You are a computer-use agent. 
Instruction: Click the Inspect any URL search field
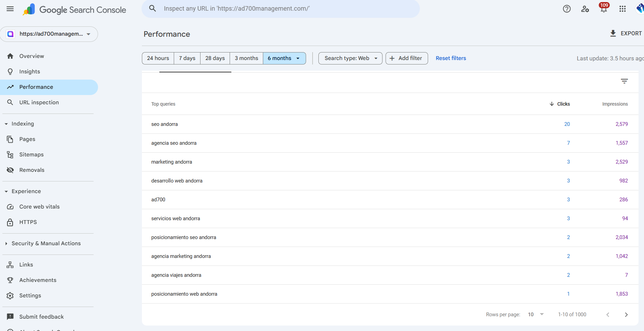click(x=280, y=9)
